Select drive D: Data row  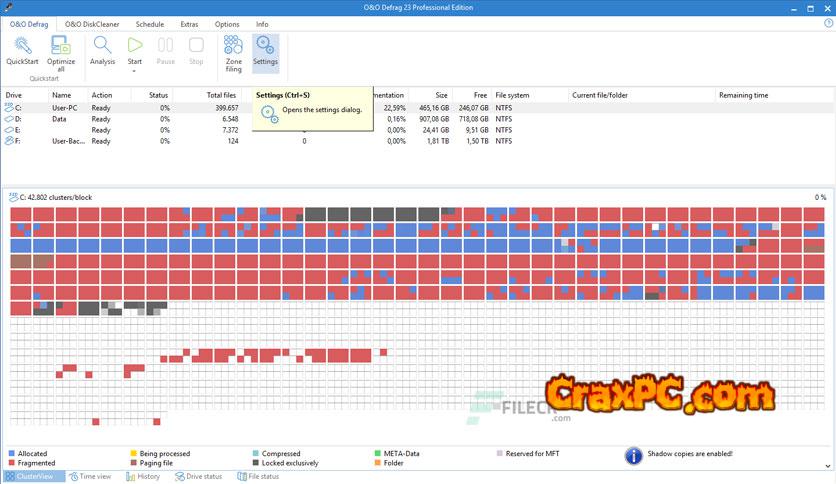click(x=60, y=118)
